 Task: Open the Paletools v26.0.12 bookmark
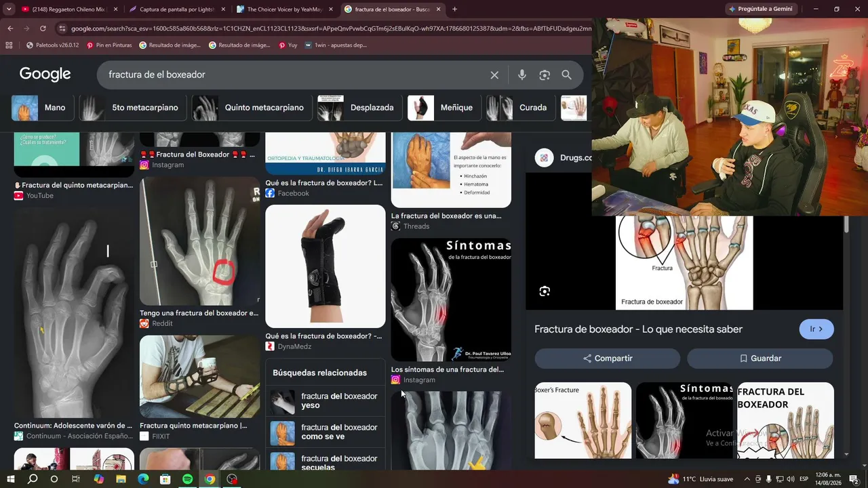pos(52,45)
